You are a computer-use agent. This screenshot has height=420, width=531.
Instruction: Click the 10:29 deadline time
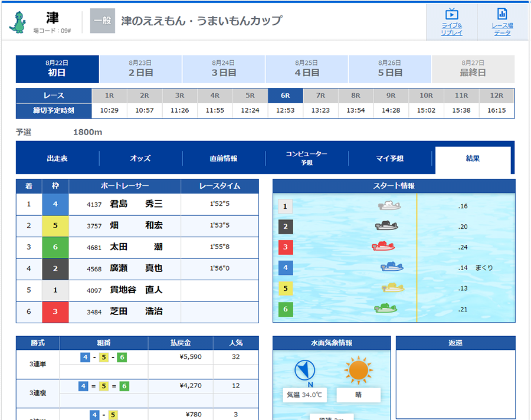[109, 110]
